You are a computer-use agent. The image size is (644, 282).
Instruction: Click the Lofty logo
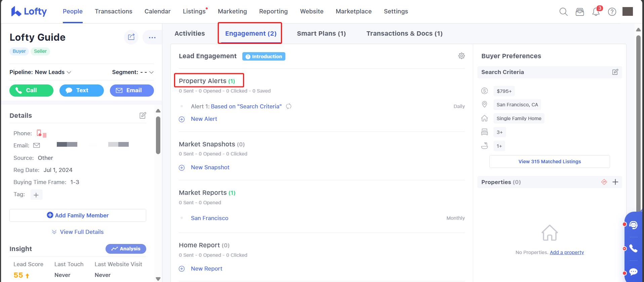click(x=29, y=11)
